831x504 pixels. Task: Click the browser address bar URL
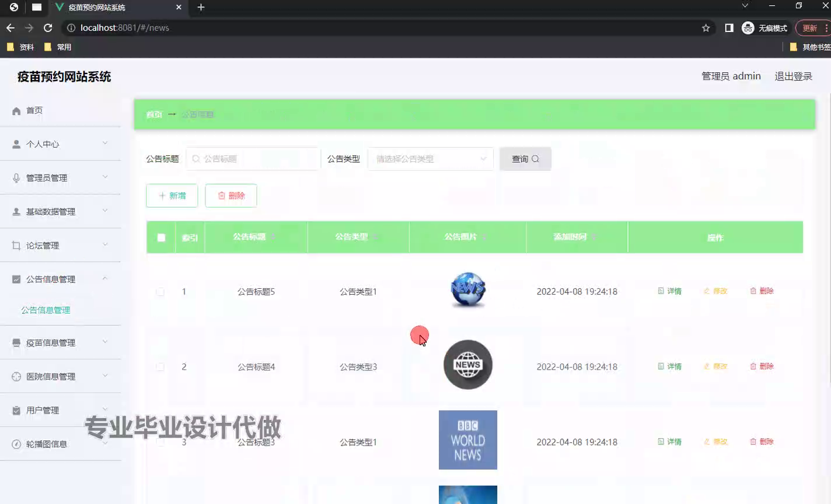(125, 28)
